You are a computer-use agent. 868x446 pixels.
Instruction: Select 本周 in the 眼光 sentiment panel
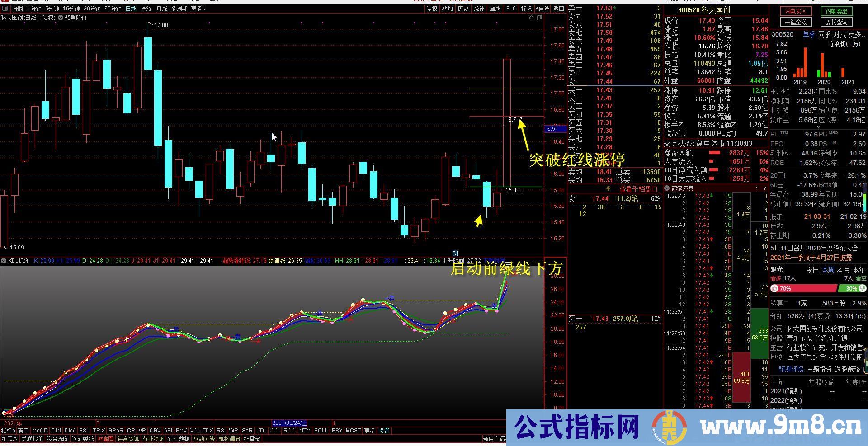tap(828, 270)
